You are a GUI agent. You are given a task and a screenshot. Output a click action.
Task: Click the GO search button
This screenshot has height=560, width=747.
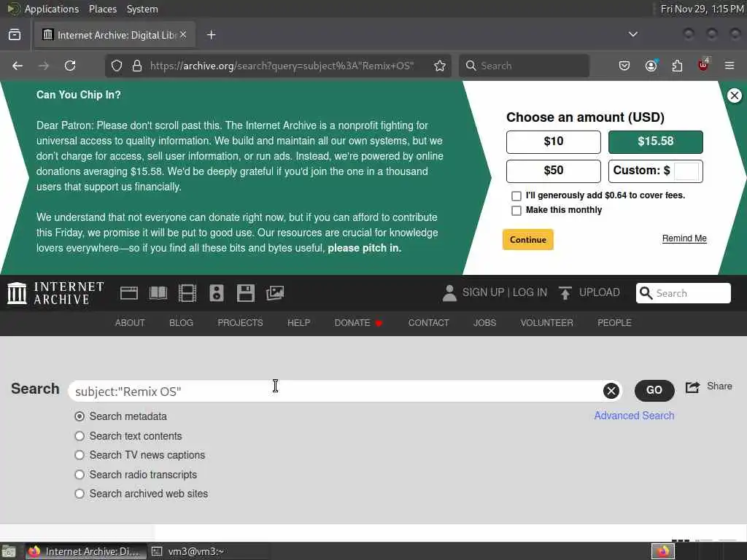[654, 391]
